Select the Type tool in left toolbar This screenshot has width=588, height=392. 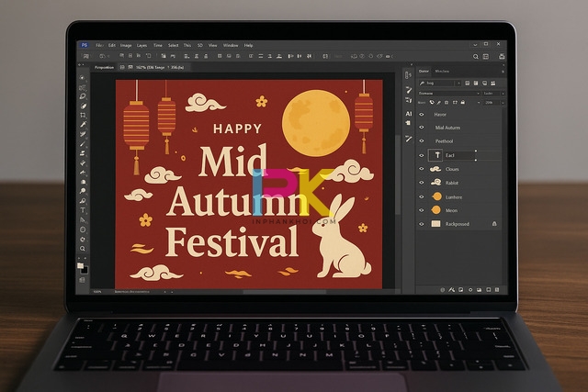tap(83, 209)
